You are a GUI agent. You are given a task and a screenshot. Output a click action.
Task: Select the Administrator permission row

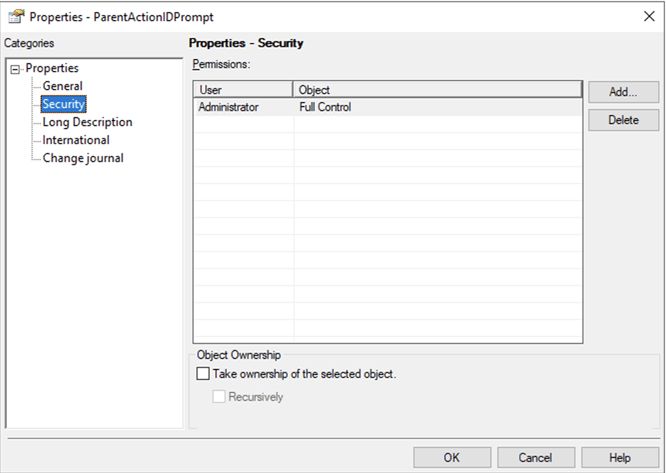click(229, 107)
